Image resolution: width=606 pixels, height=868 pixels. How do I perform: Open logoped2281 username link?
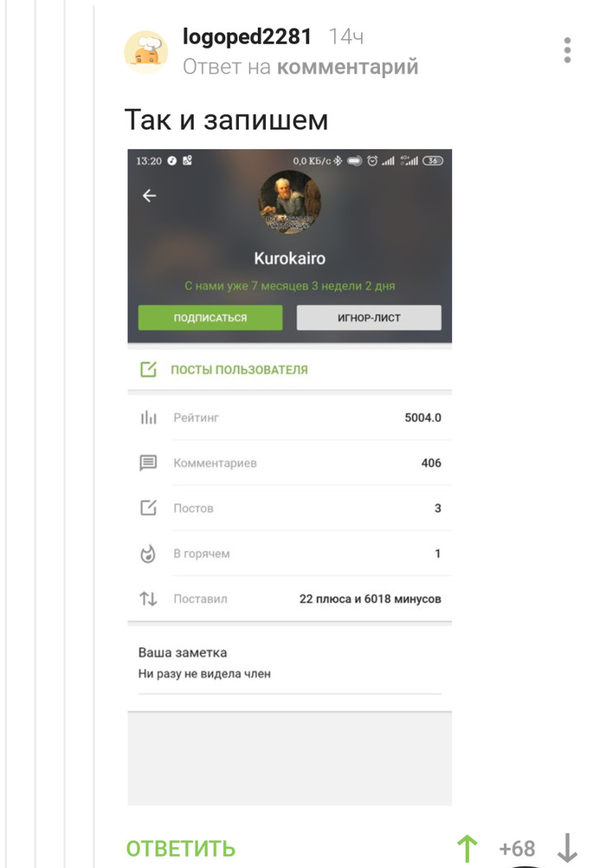[247, 37]
